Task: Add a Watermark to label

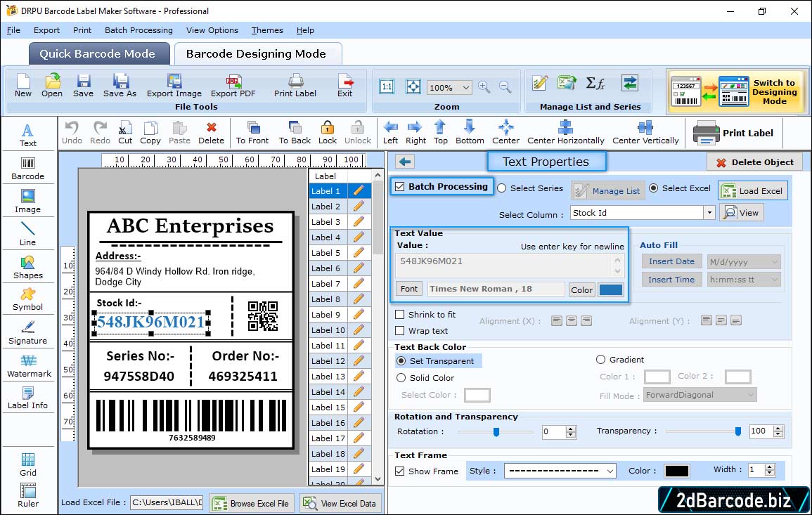Action: [x=29, y=366]
